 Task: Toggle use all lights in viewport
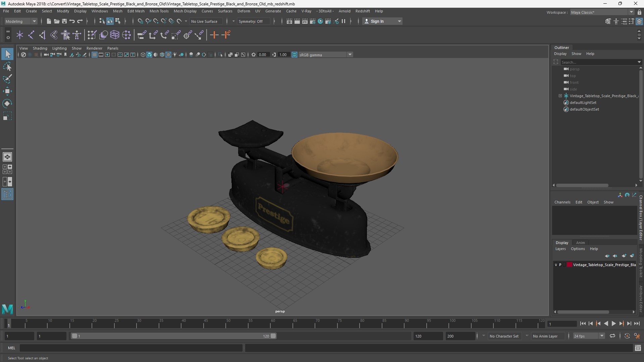click(175, 55)
